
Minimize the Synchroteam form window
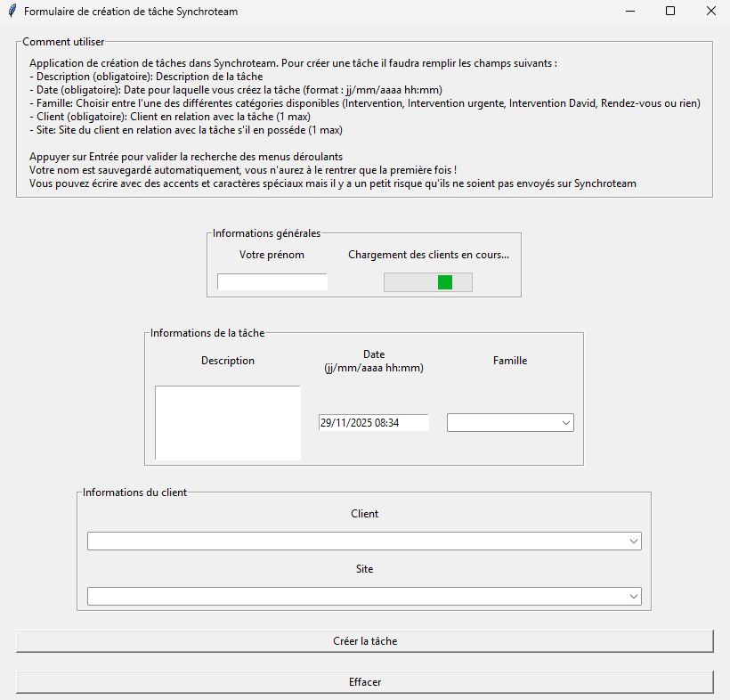(x=630, y=12)
